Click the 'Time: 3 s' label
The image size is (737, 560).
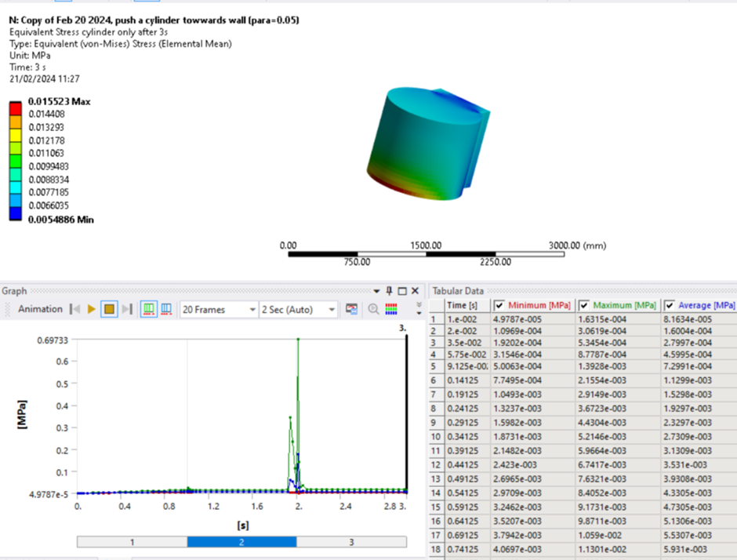[27, 67]
